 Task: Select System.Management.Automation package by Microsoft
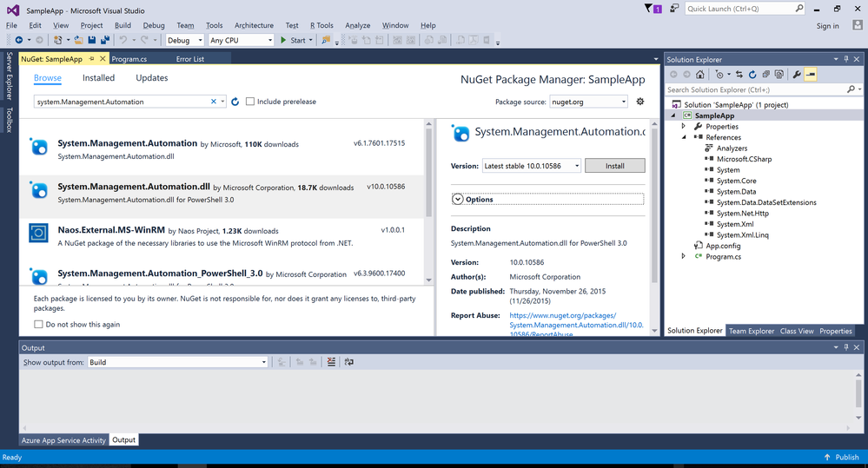tap(222, 149)
